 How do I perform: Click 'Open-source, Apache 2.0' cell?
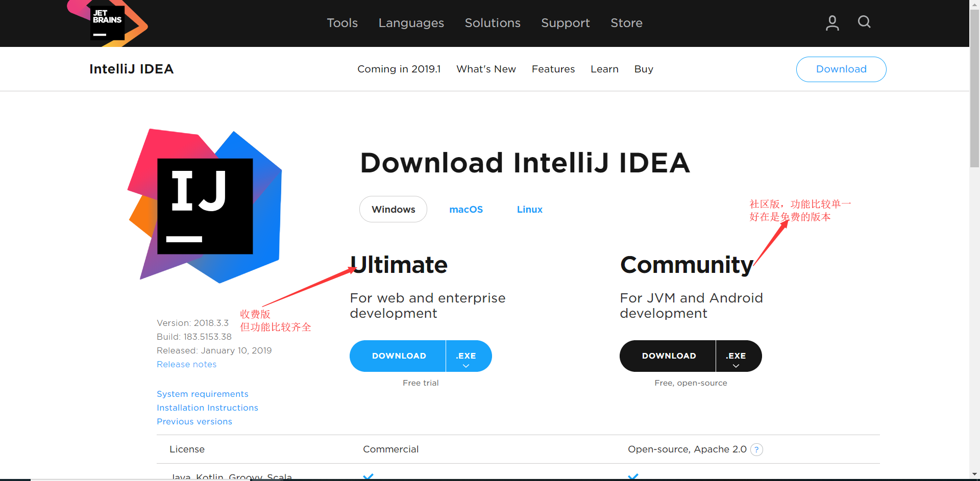[x=687, y=449]
